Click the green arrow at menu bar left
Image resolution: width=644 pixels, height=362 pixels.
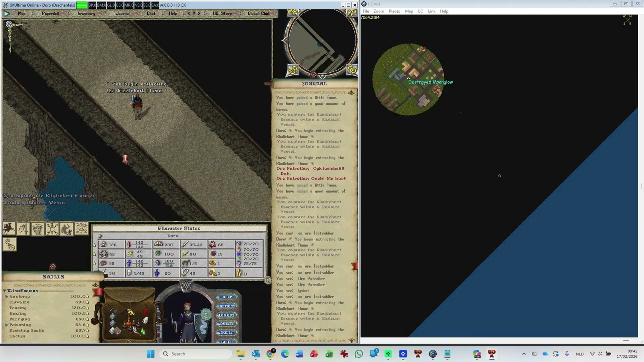6,14
